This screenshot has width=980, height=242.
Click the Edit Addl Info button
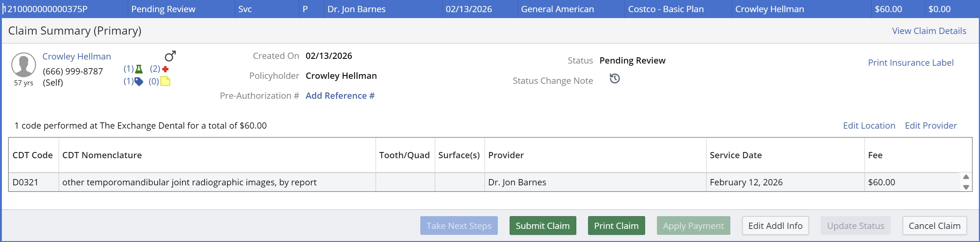click(775, 225)
